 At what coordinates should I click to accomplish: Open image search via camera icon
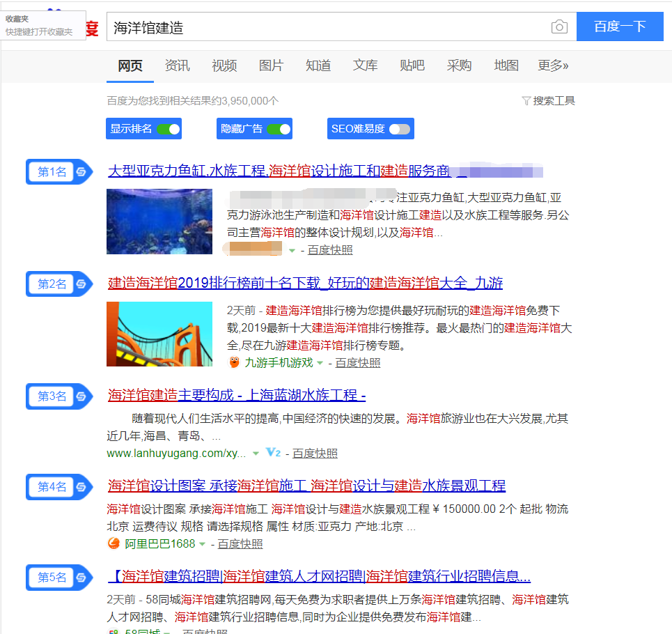(x=559, y=27)
